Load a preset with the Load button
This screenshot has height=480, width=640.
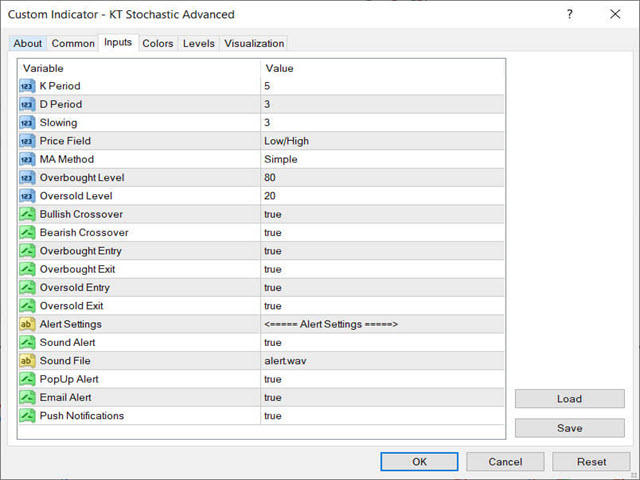[570, 399]
